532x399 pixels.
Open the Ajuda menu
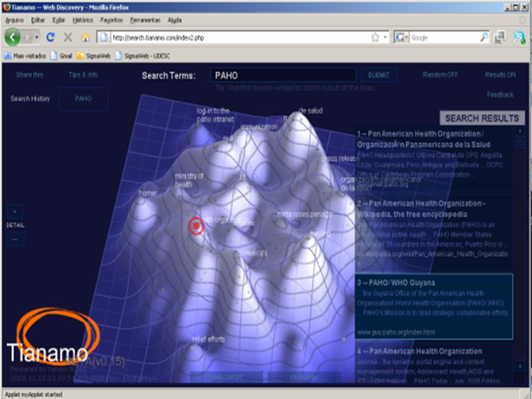pyautogui.click(x=175, y=20)
